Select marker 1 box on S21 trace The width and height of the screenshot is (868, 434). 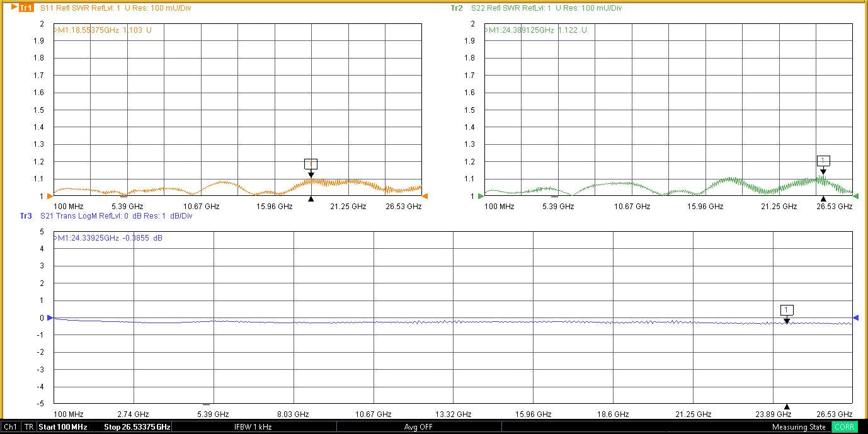tap(787, 309)
